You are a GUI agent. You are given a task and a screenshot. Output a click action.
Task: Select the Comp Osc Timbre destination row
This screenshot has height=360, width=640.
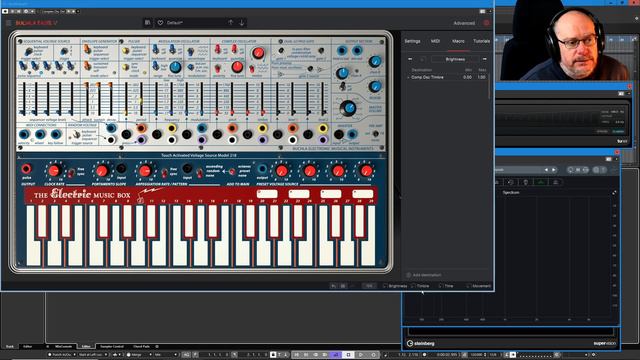click(x=447, y=77)
